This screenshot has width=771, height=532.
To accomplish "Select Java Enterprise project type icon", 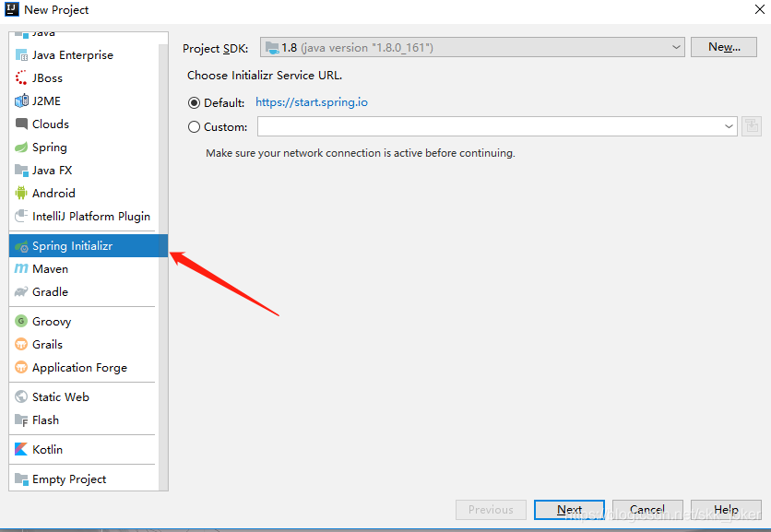I will [21, 55].
